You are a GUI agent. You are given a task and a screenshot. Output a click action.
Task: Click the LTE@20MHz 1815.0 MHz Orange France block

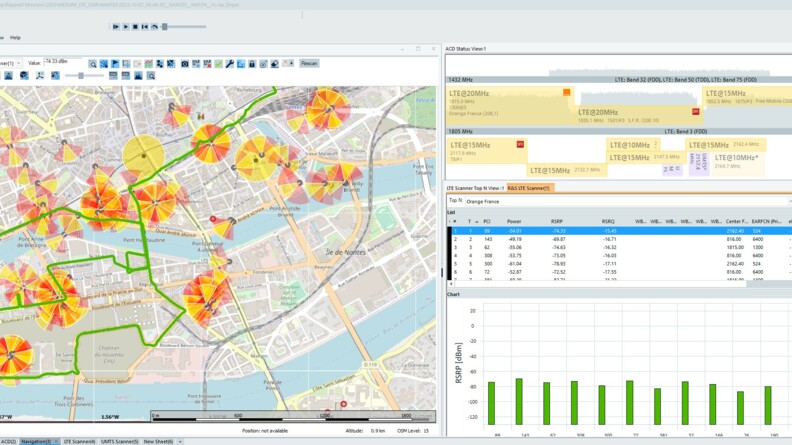pos(509,106)
